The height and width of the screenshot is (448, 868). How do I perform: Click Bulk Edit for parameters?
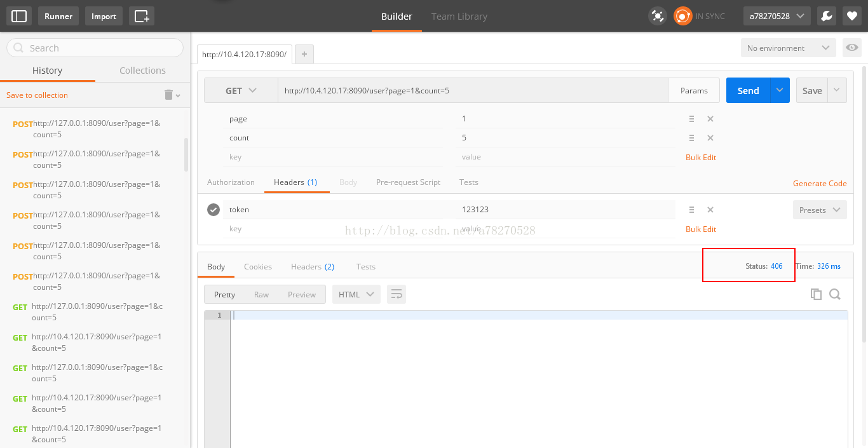[701, 158]
